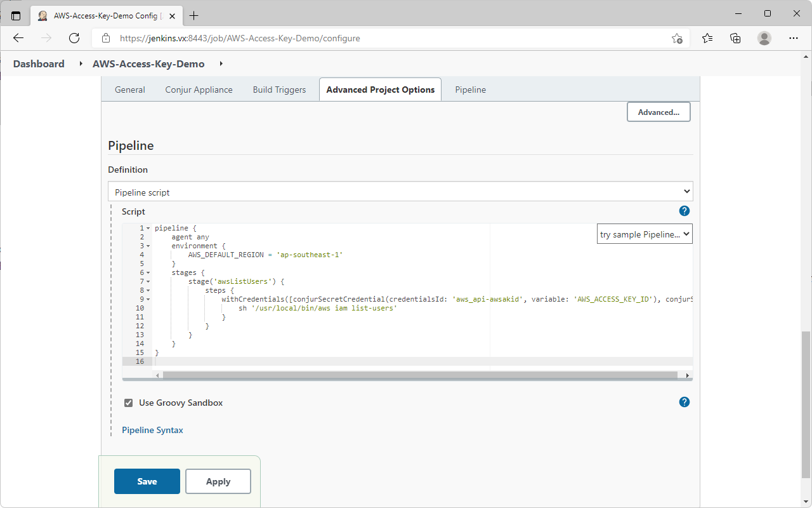The height and width of the screenshot is (508, 812).
Task: Click the lock icon in address bar
Action: click(x=106, y=38)
